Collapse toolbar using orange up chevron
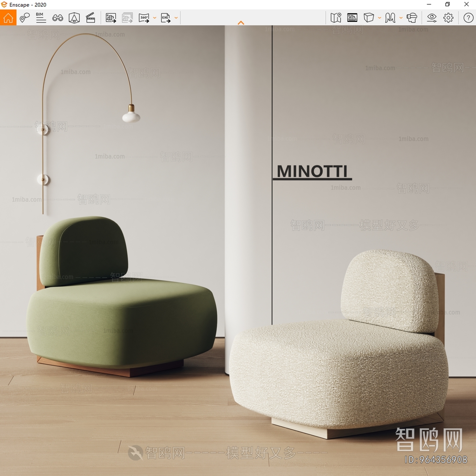 (x=241, y=23)
